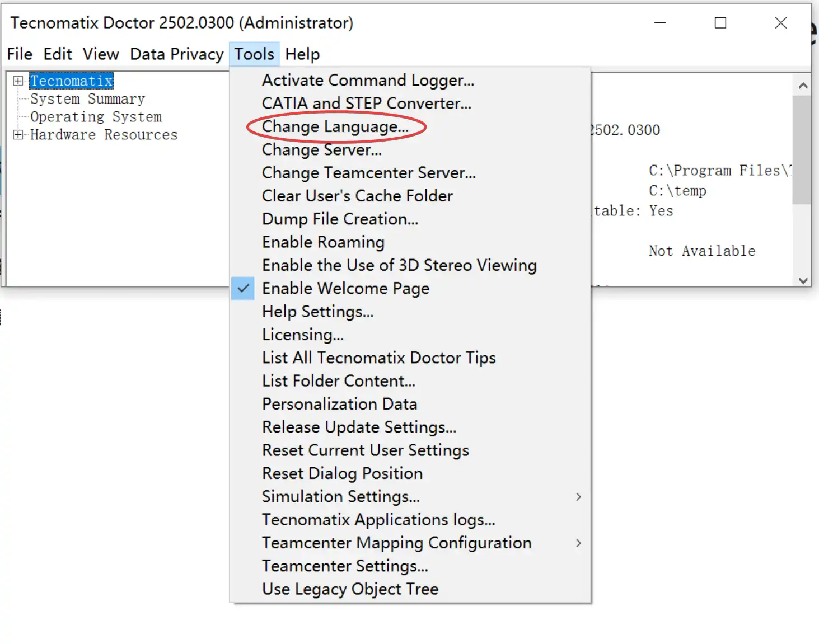Image resolution: width=819 pixels, height=644 pixels.
Task: Expand Simulation Settings submenu
Action: tap(410, 497)
